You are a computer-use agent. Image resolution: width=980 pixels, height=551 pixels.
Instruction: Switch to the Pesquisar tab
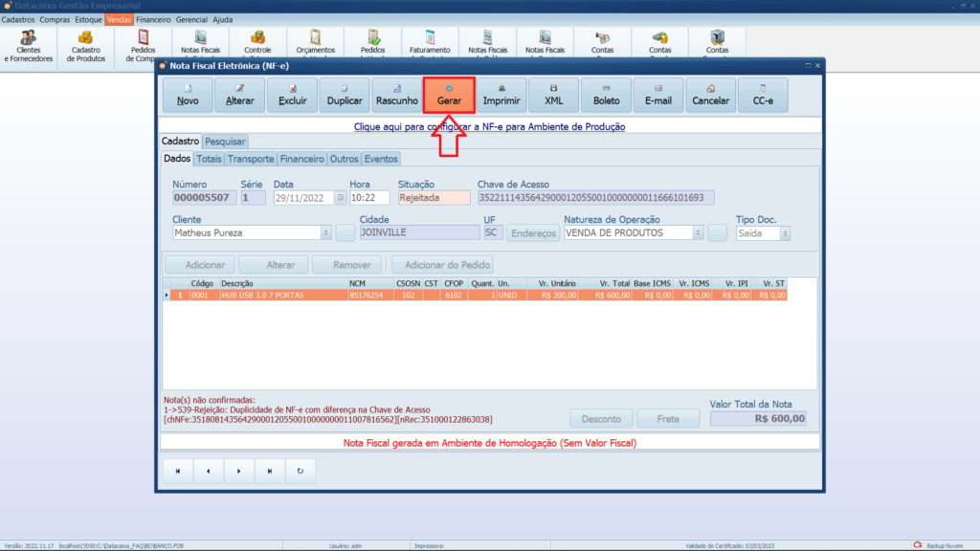(225, 142)
